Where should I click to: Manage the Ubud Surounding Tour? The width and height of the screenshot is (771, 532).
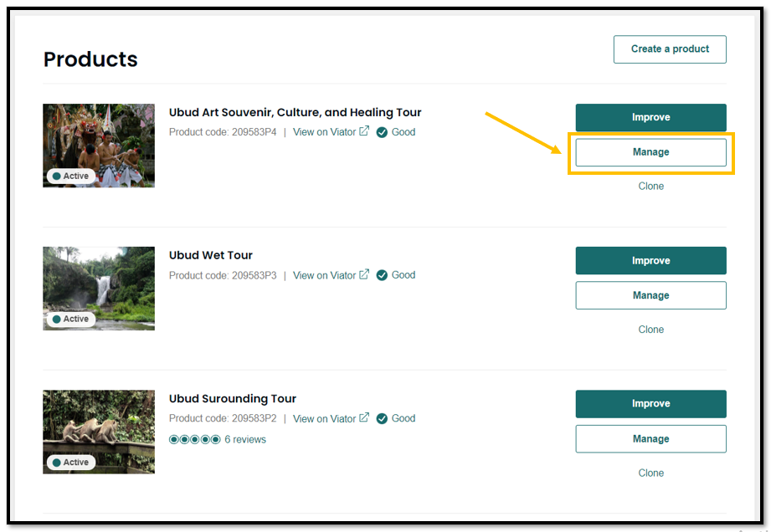click(x=650, y=438)
